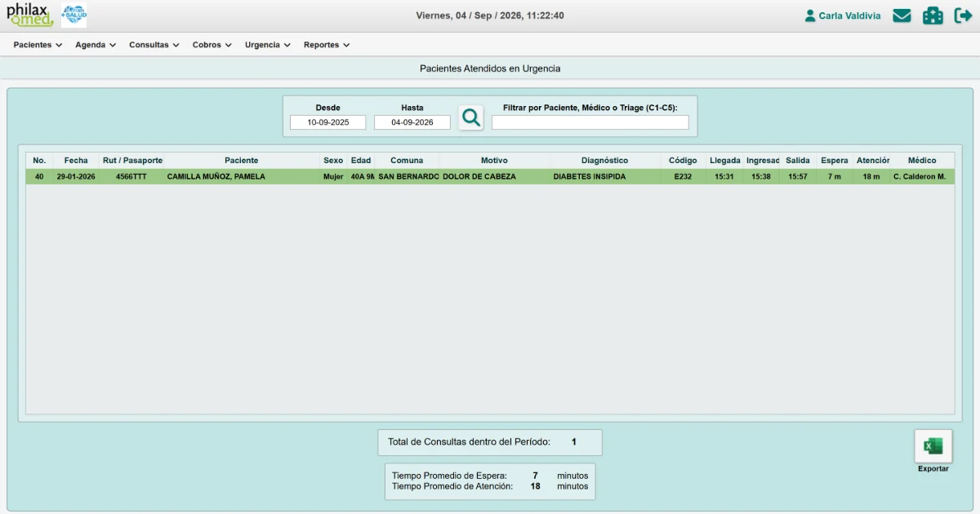Open the Carla Valdivia user profile
The height and width of the screenshot is (514, 980).
[842, 16]
